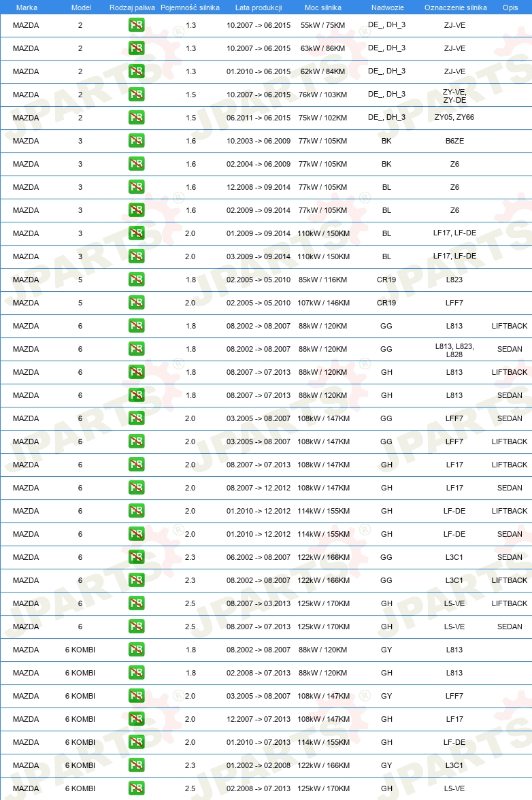Click the fuel icon in the 55kW / 75KM row
This screenshot has width=532, height=800.
pyautogui.click(x=136, y=25)
